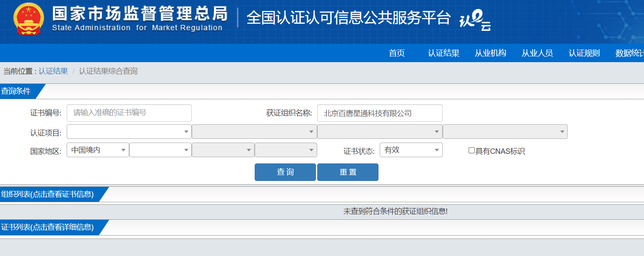Viewport: 644px width, 256px height.
Task: Click the 查询条件 section header
Action: [x=16, y=91]
